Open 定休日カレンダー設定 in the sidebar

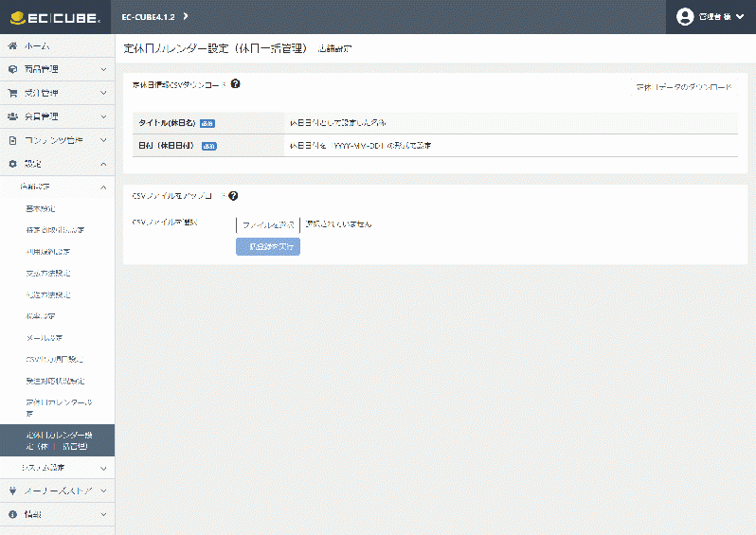59,408
